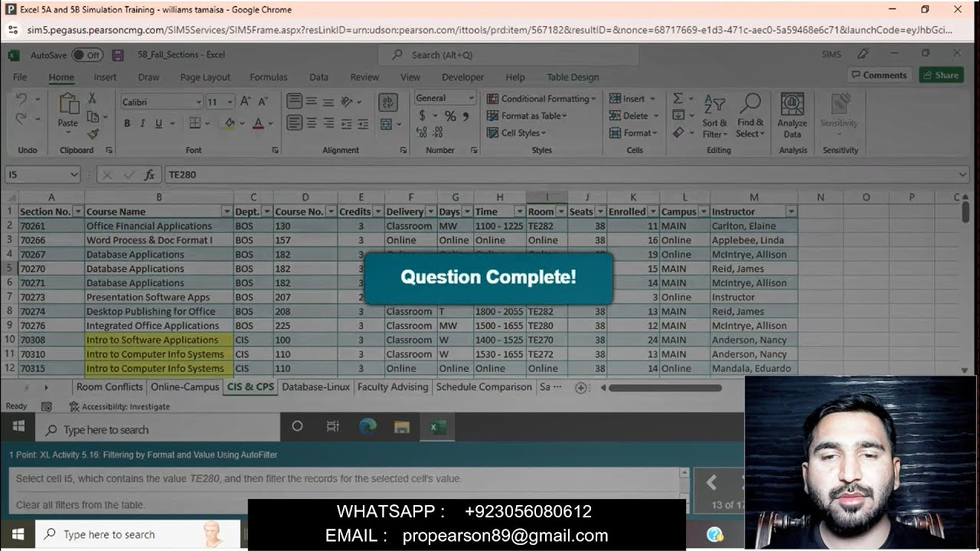Click the Find & Select button
The image size is (980, 551).
coord(750,116)
